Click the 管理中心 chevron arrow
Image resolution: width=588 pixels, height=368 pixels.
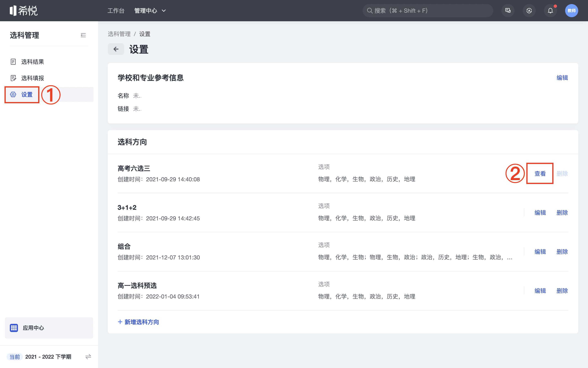(164, 11)
